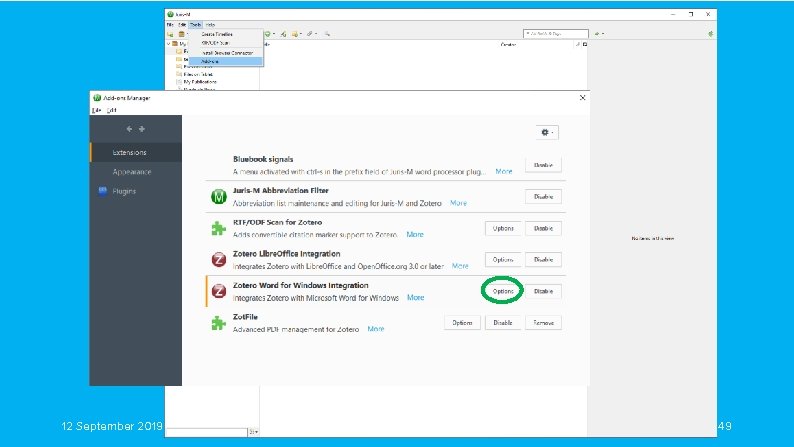Disable the Zotero Word for Windows Integration extension

(x=543, y=292)
